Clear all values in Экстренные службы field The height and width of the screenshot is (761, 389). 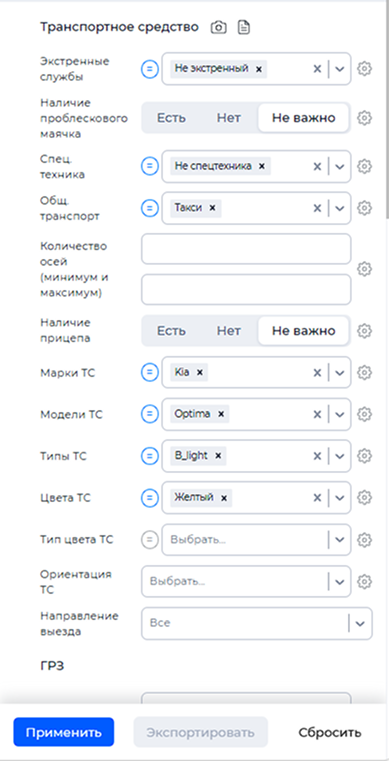point(317,69)
